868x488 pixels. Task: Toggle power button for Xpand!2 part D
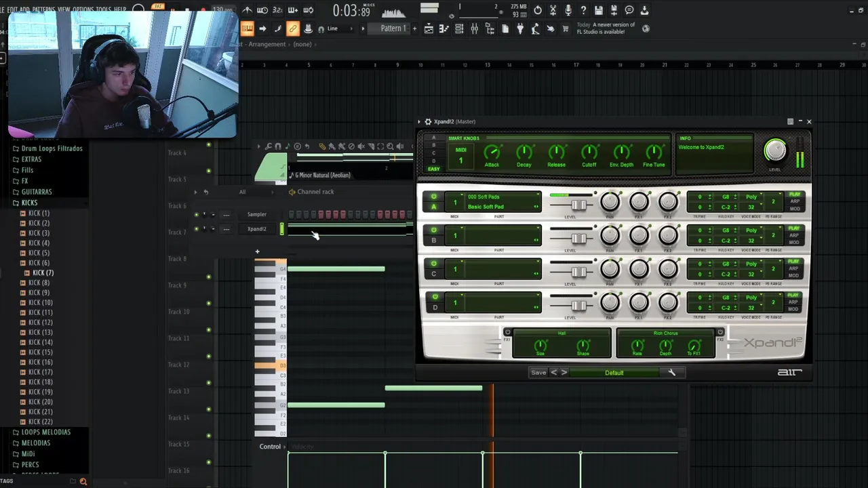434,296
